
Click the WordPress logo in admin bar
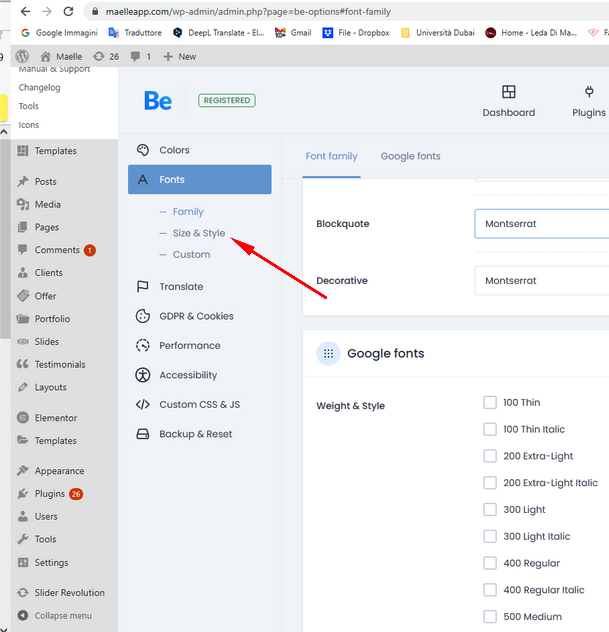point(23,56)
